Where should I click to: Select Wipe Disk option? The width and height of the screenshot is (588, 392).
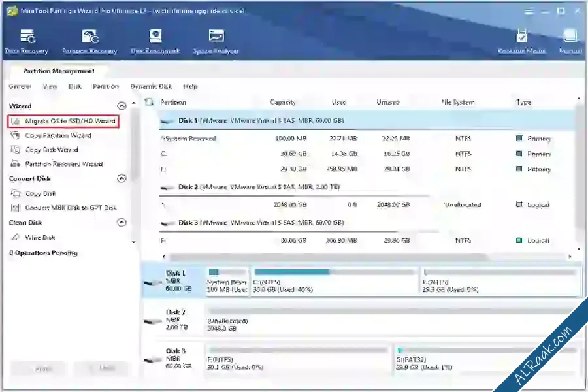[x=33, y=237]
